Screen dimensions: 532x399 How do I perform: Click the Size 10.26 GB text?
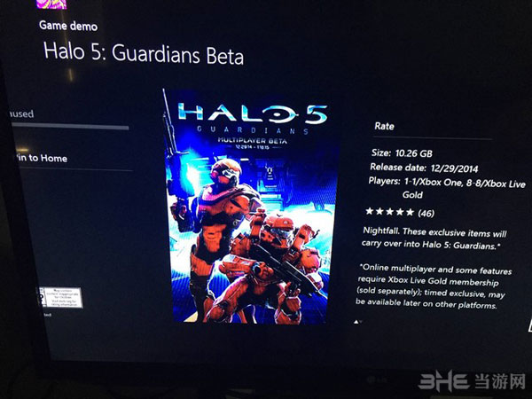tap(402, 153)
